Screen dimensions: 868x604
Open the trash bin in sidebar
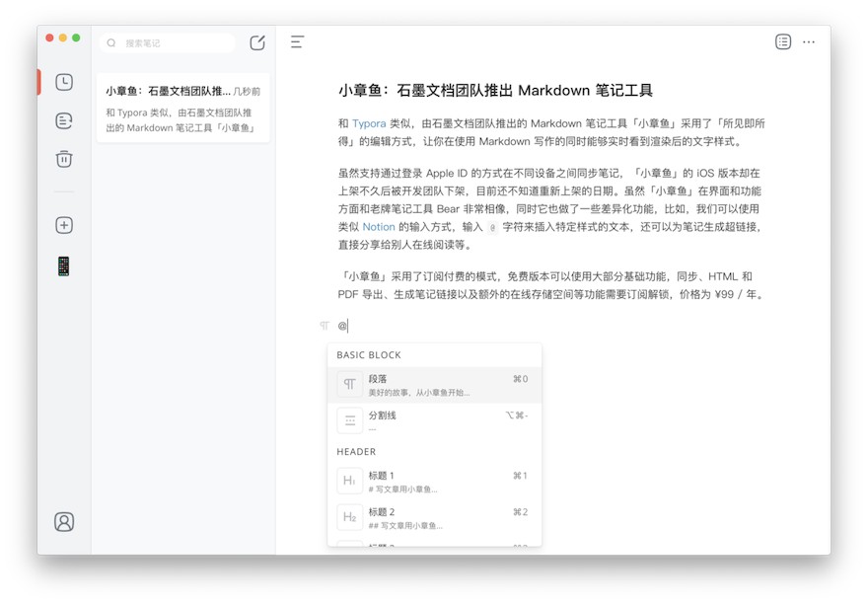[x=64, y=159]
